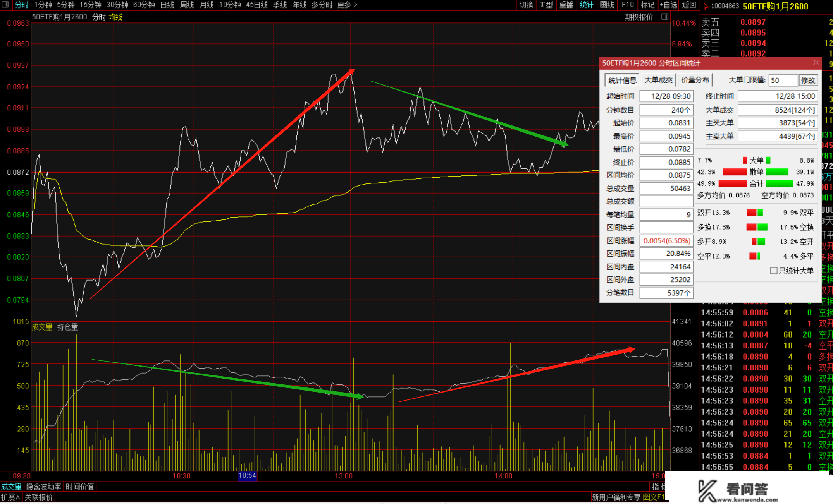The image size is (833, 504).
Task: Click the 50ETF购1月2600 title in quote panel
Action: point(775,6)
